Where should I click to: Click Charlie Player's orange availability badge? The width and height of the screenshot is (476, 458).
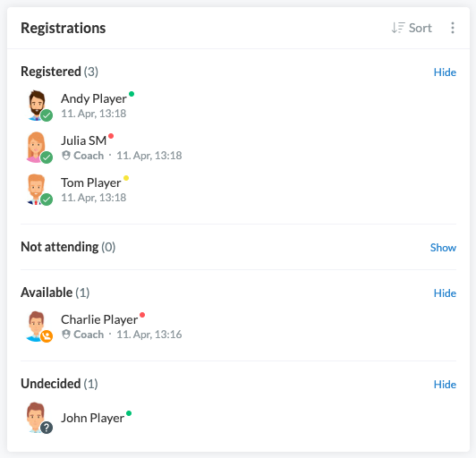coord(47,336)
